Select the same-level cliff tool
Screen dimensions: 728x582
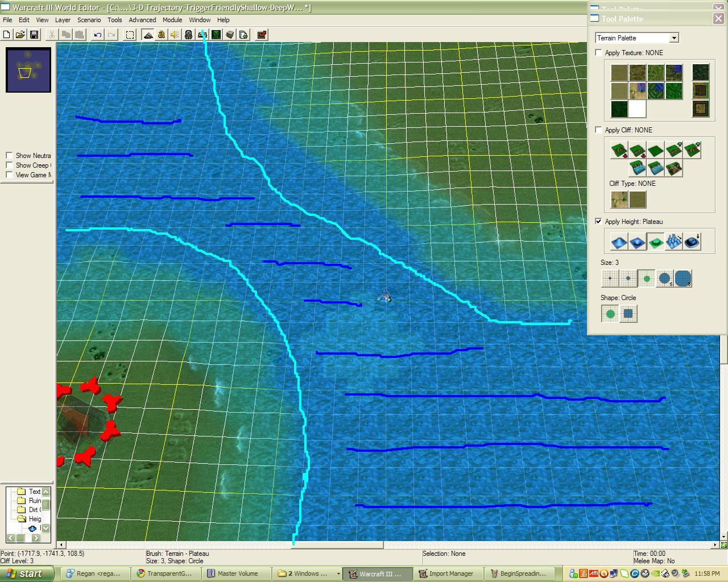(655, 150)
